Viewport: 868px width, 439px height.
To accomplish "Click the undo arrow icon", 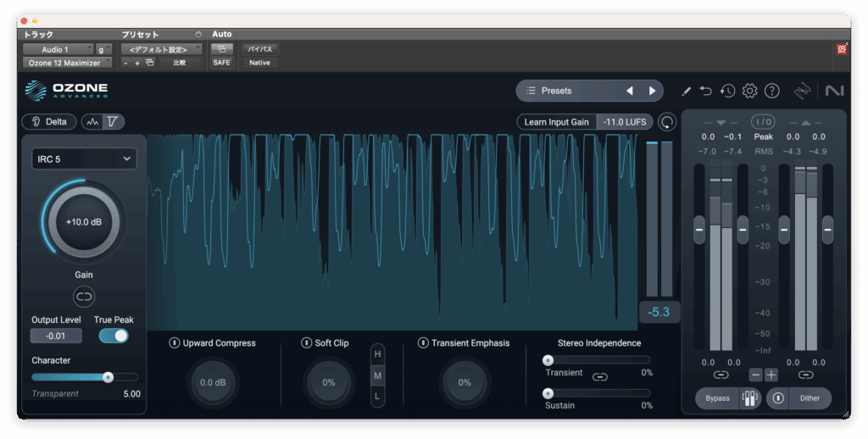I will tap(706, 91).
